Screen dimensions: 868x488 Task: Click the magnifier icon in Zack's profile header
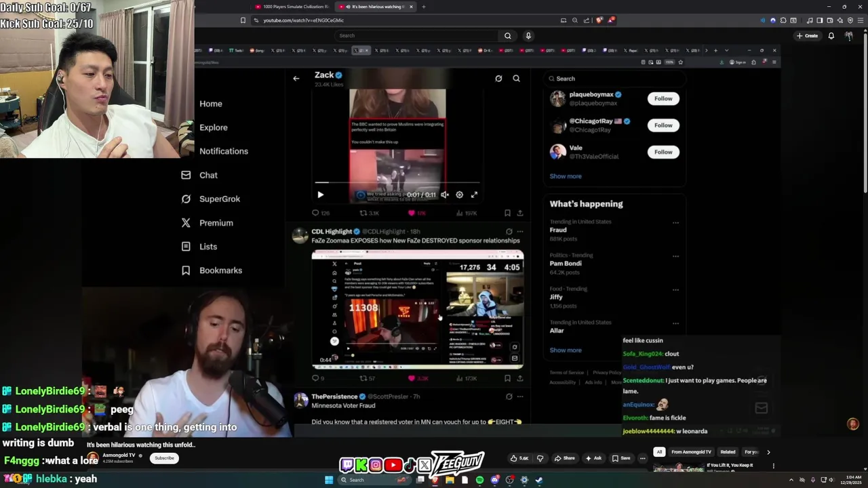(516, 79)
